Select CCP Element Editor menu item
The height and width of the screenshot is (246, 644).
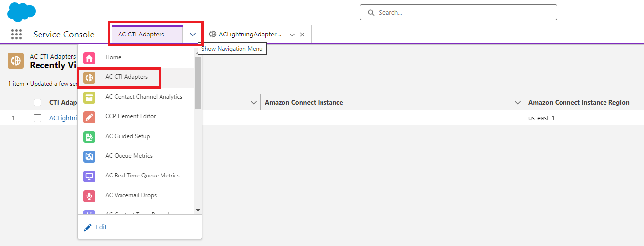(x=136, y=117)
